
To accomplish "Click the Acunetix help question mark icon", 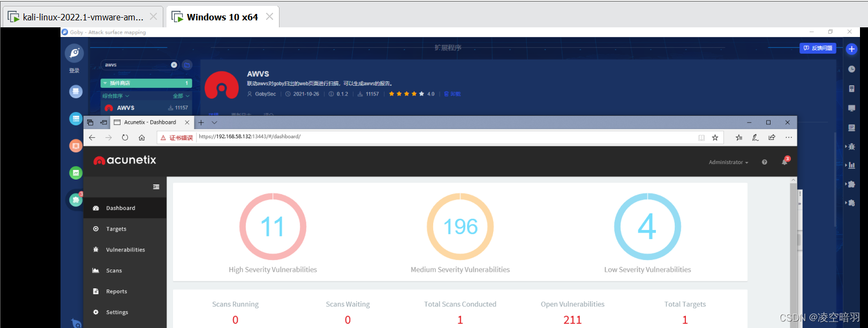I will click(x=764, y=162).
